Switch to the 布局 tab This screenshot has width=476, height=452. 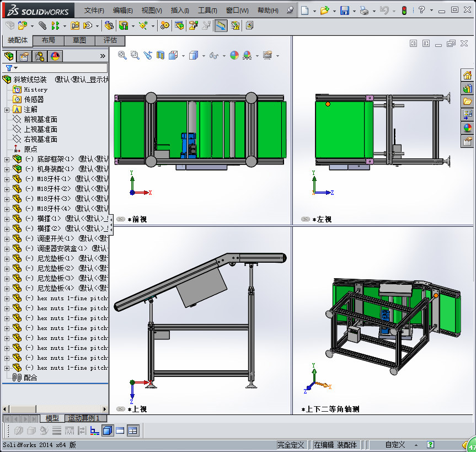click(x=49, y=40)
